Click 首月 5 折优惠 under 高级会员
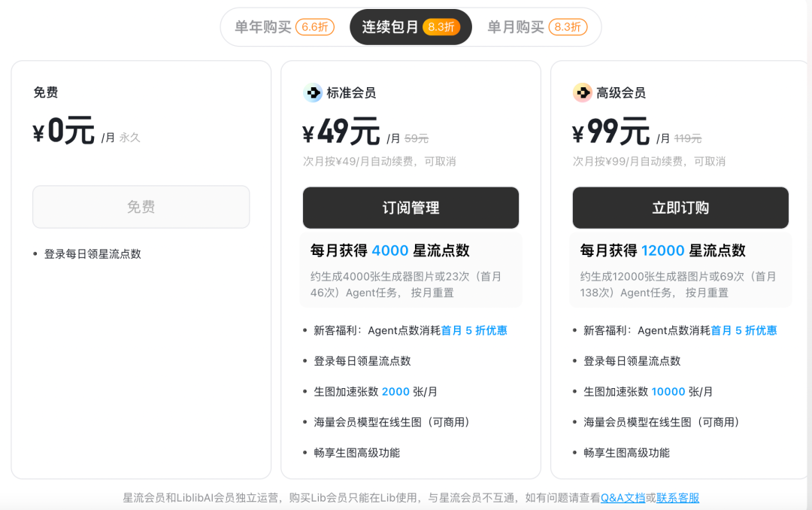Screen dimensions: 812x510 pos(744,330)
